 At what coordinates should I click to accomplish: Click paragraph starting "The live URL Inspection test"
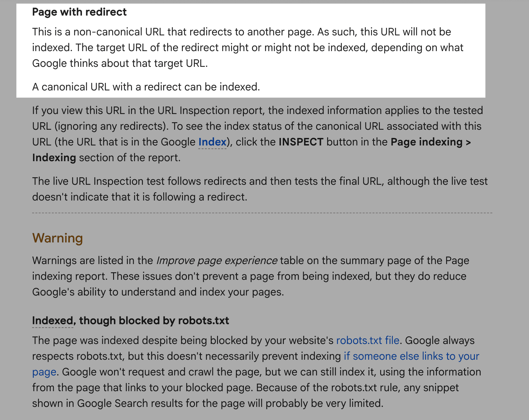tap(260, 189)
